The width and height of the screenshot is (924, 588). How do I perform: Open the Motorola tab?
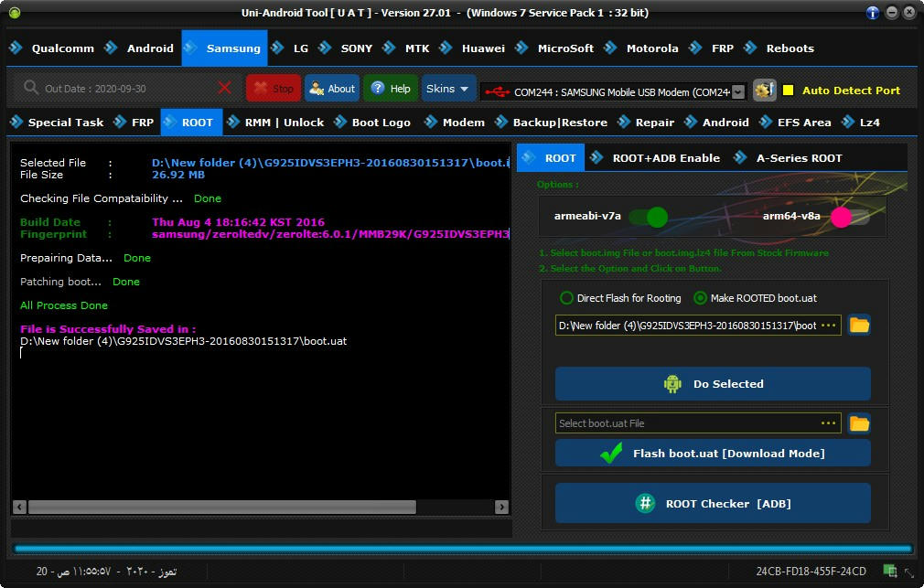coord(641,48)
